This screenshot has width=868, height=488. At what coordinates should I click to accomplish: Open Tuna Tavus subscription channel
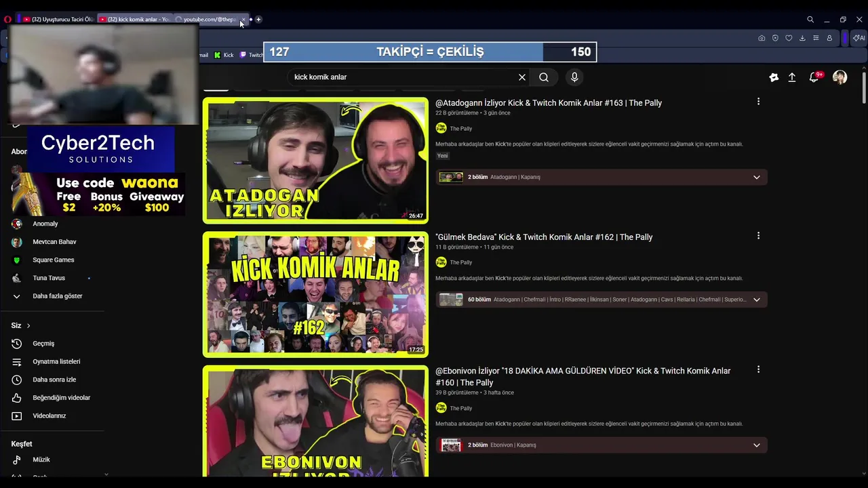point(49,278)
